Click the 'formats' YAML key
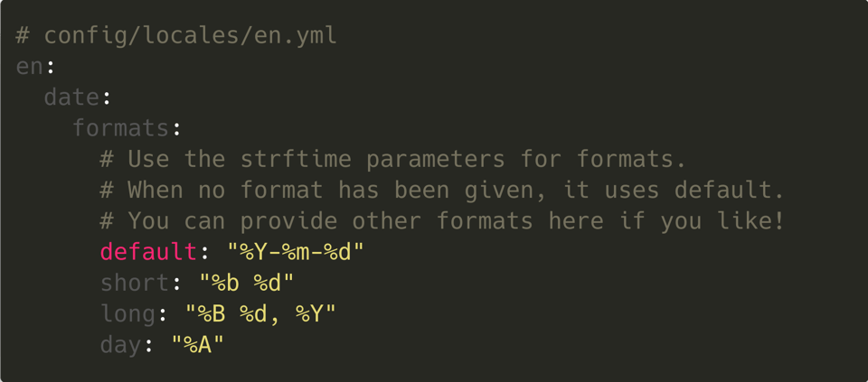868x382 pixels. [120, 128]
